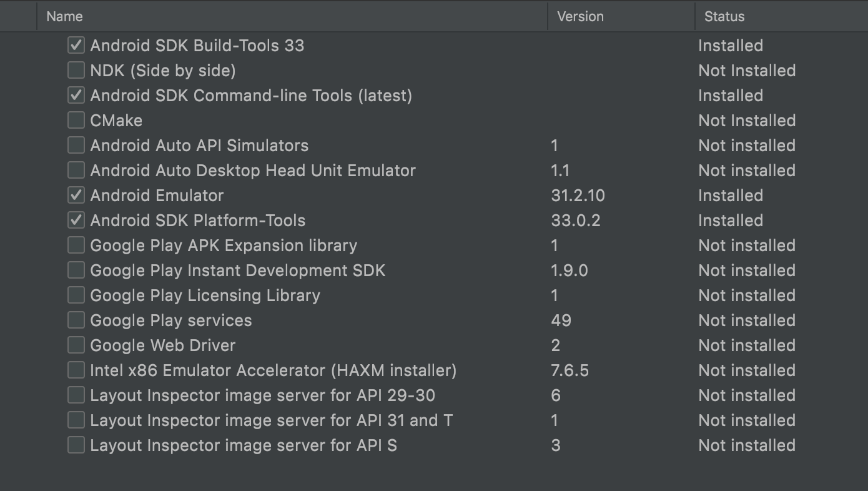Sort by the Name column header
The height and width of the screenshot is (491, 868).
[x=292, y=16]
